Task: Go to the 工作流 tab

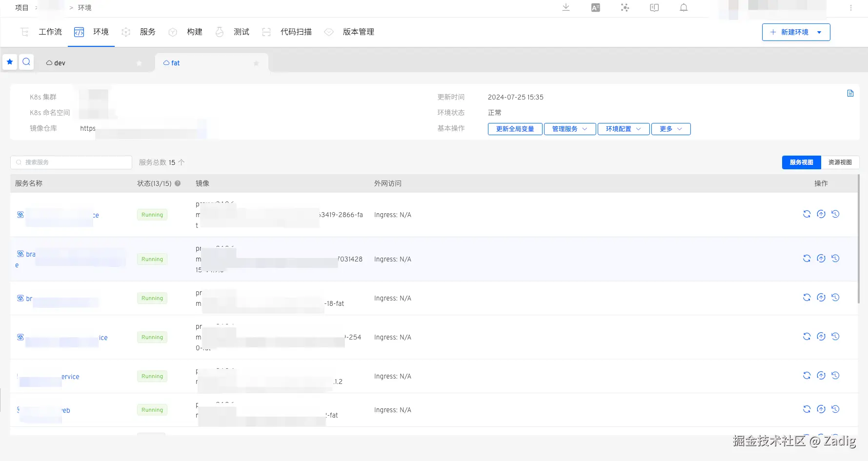Action: coord(41,32)
